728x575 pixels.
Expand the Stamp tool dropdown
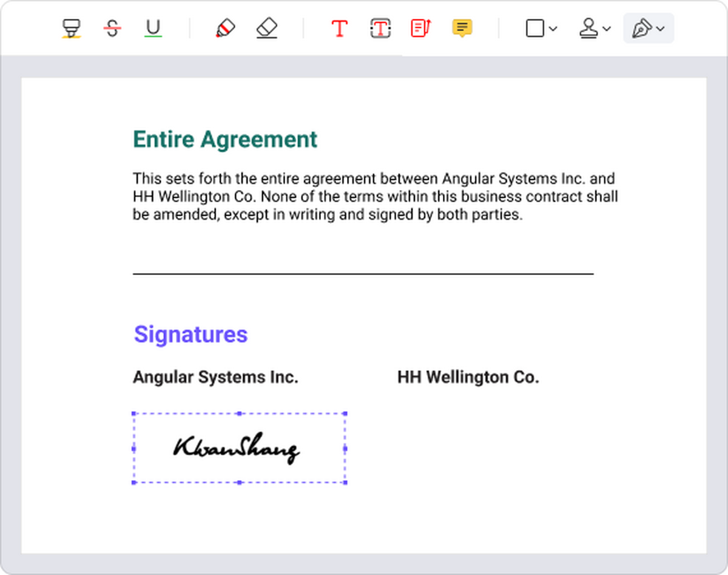point(595,29)
